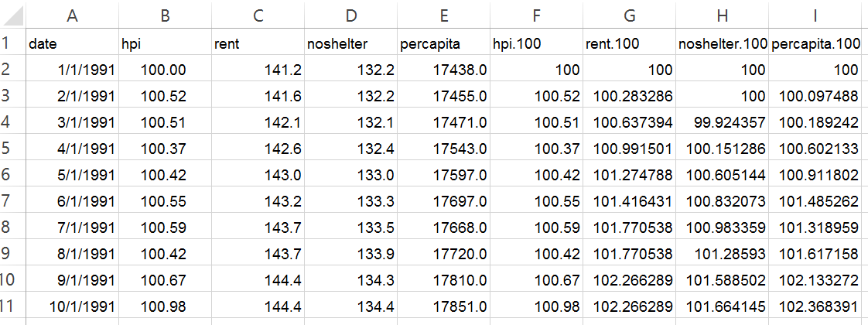Select rent.100 cell showing 101.274788
This screenshot has width=868, height=325.
[x=630, y=174]
